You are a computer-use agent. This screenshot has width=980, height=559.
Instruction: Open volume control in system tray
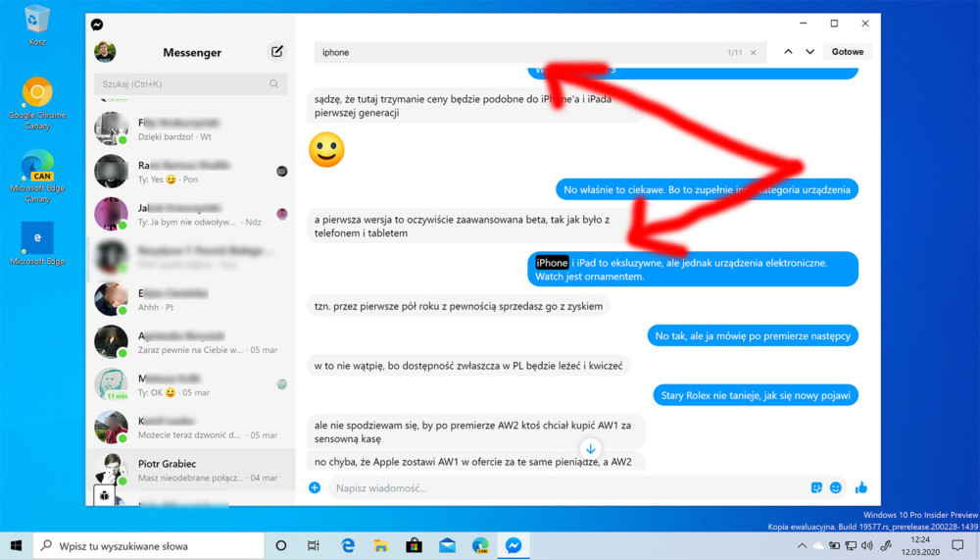point(867,546)
